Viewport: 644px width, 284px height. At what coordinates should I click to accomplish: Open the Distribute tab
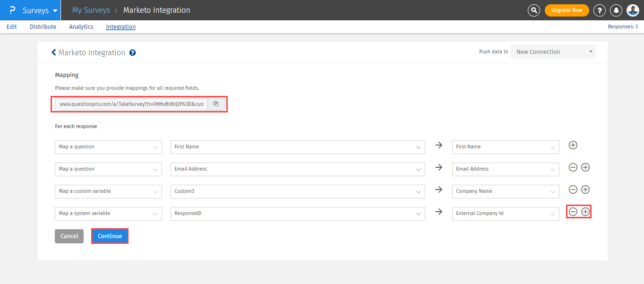(x=43, y=27)
